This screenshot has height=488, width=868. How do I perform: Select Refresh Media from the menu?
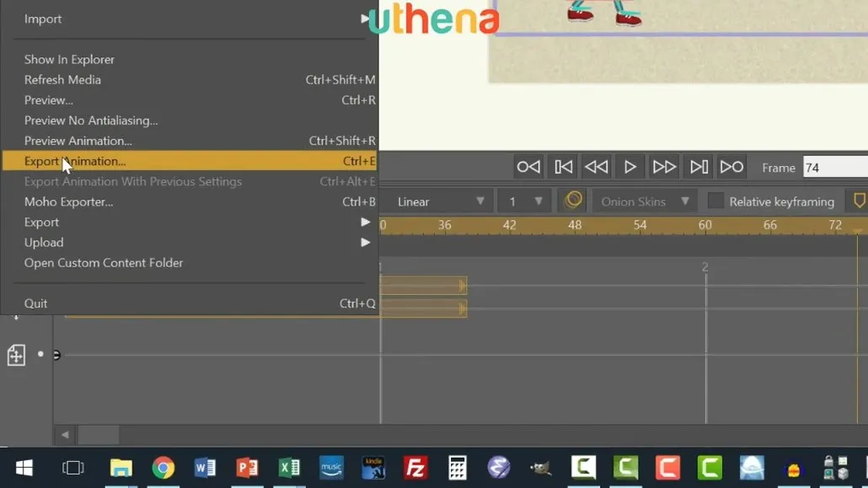click(190, 80)
